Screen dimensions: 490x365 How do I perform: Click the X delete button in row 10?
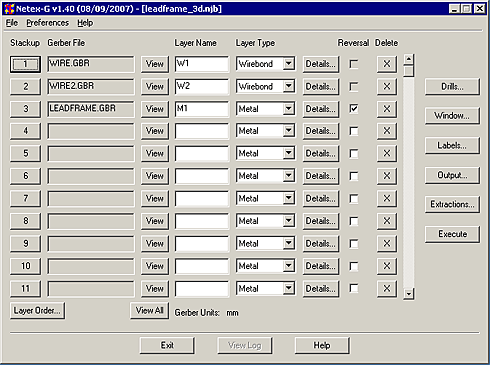(x=387, y=266)
